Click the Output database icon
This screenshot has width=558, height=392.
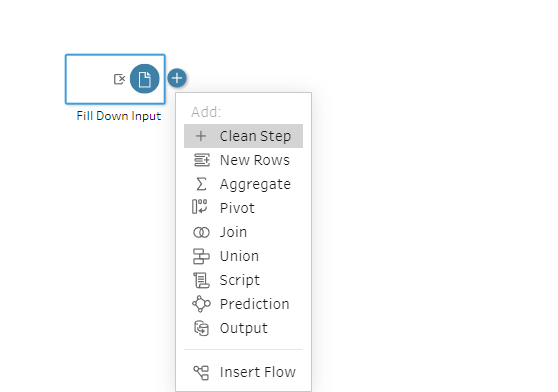201,328
